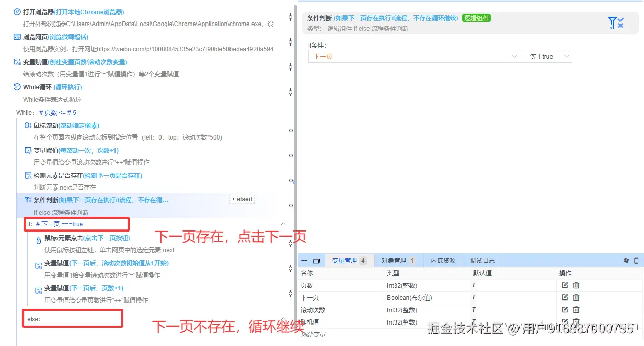Minimize the bottom variable panel

pyautogui.click(x=304, y=261)
